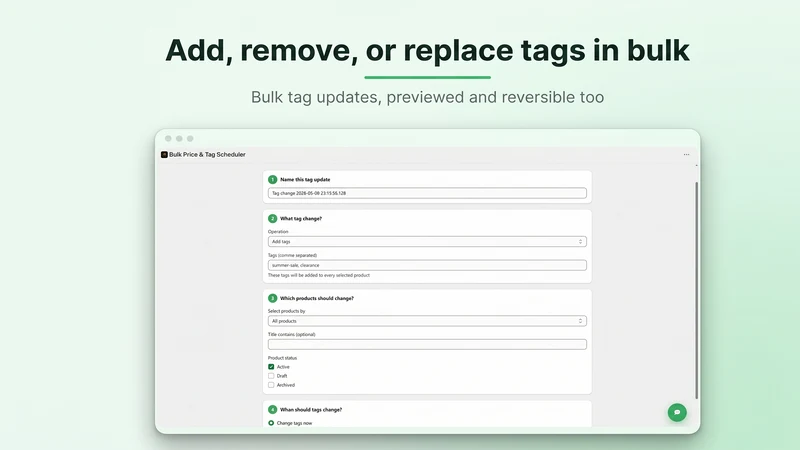Open the green chat support bubble

(677, 412)
